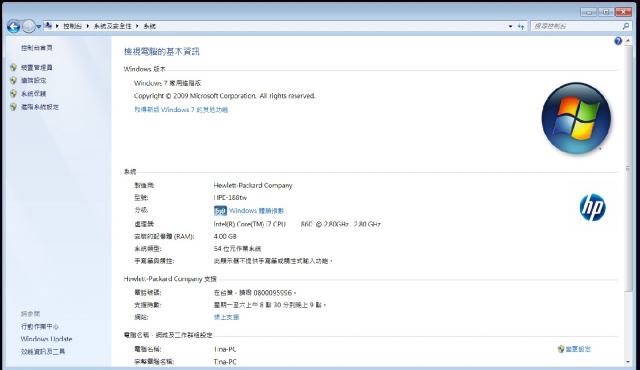Click the Intel(R) Core(TM) i7 CPU processor text

(x=297, y=224)
